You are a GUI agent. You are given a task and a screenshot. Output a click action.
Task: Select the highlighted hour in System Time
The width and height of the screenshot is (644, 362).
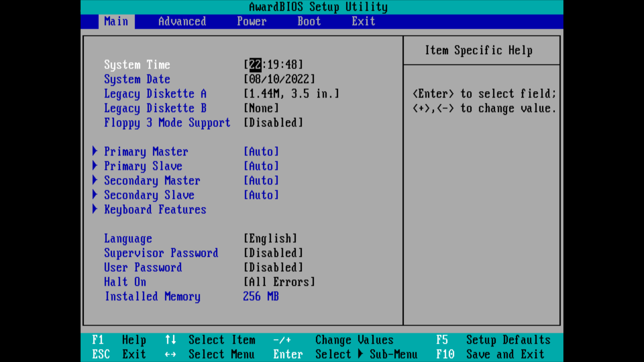(x=255, y=65)
